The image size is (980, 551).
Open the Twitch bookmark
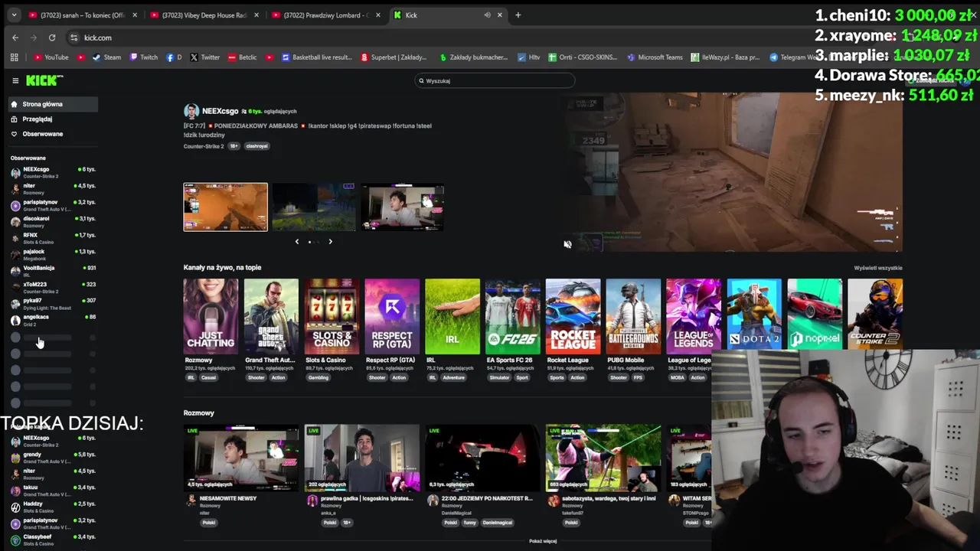(x=143, y=57)
